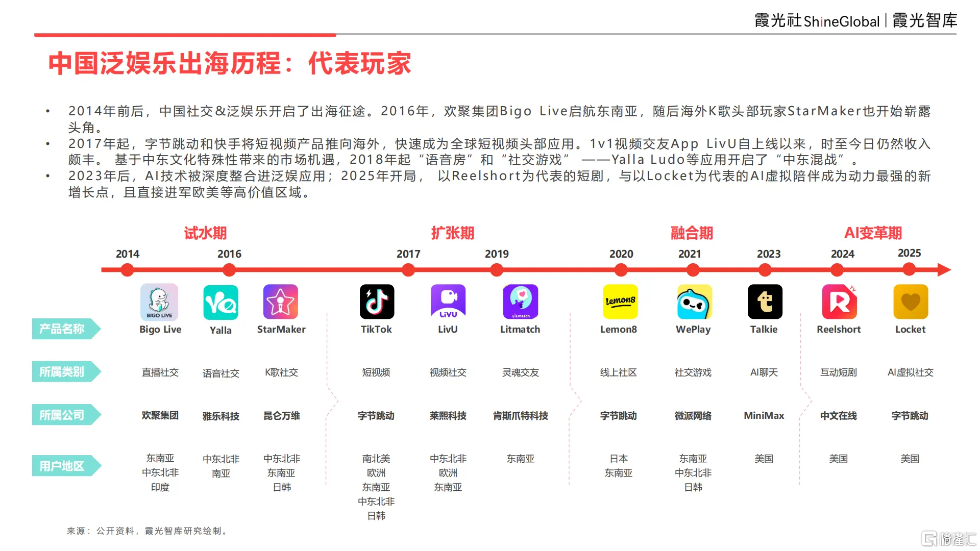
Task: Click the black Talkie icon
Action: 765,302
